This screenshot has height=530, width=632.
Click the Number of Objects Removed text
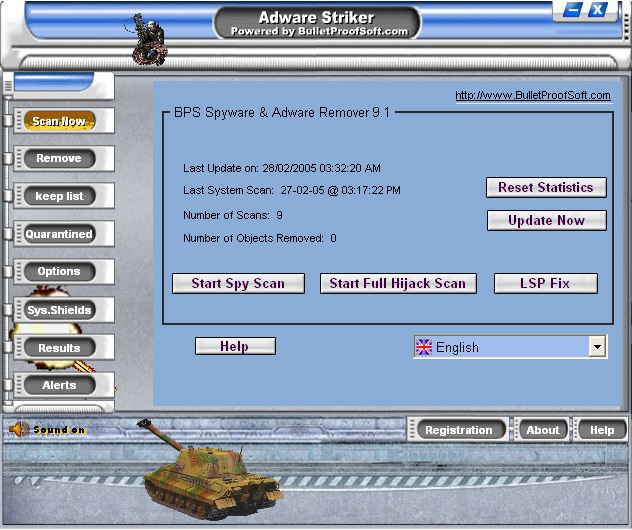coord(260,238)
